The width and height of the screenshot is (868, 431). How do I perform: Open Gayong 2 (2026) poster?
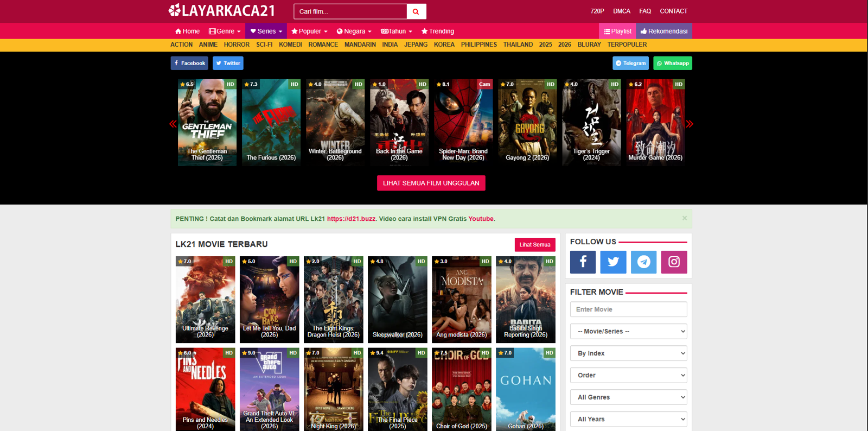[x=527, y=123]
